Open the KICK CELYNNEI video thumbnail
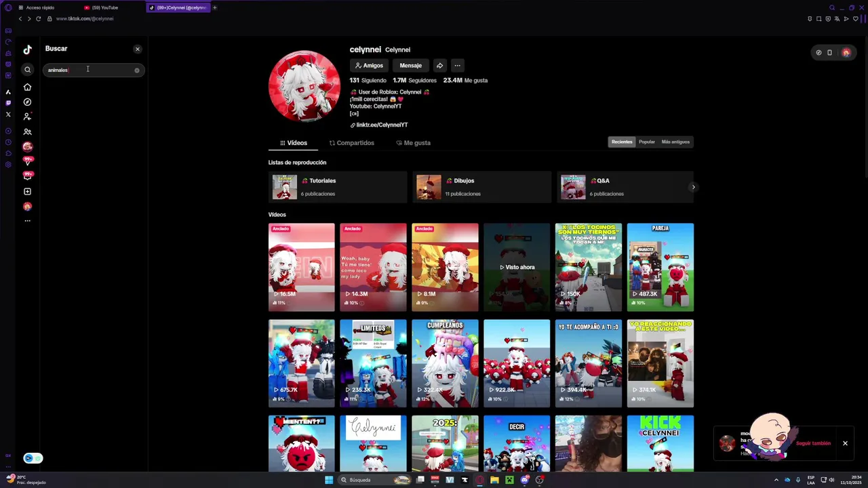868x488 pixels. [x=660, y=443]
